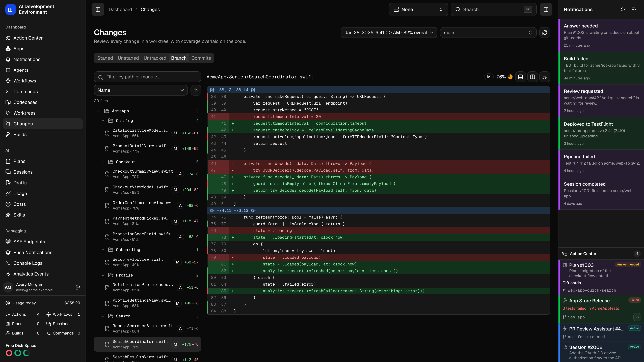The height and width of the screenshot is (362, 644).
Task: Focus the top Search box
Action: pos(494,10)
